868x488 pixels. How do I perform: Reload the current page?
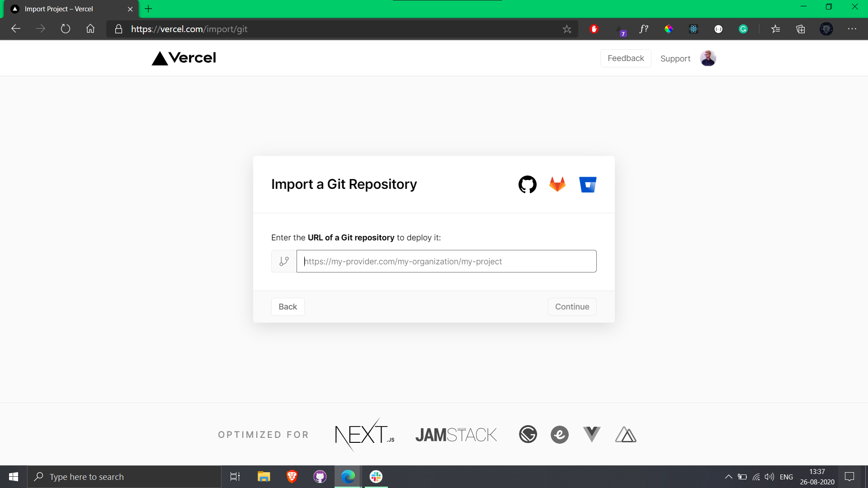point(66,29)
